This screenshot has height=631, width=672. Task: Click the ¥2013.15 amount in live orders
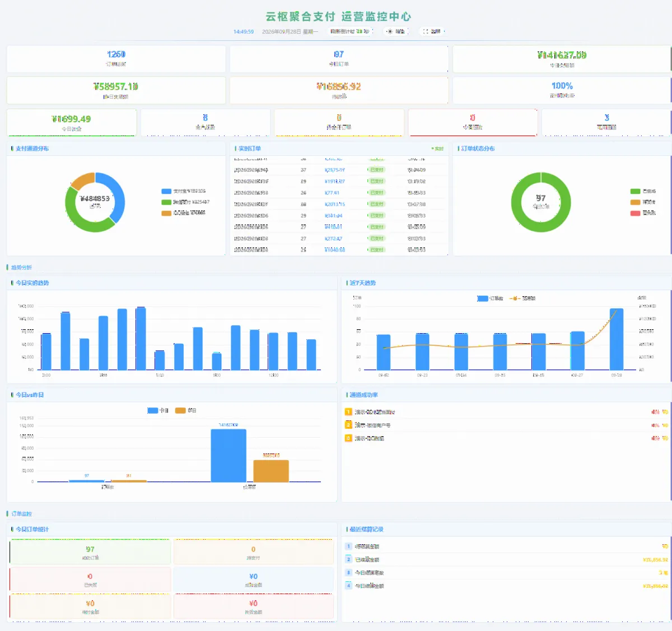[335, 204]
